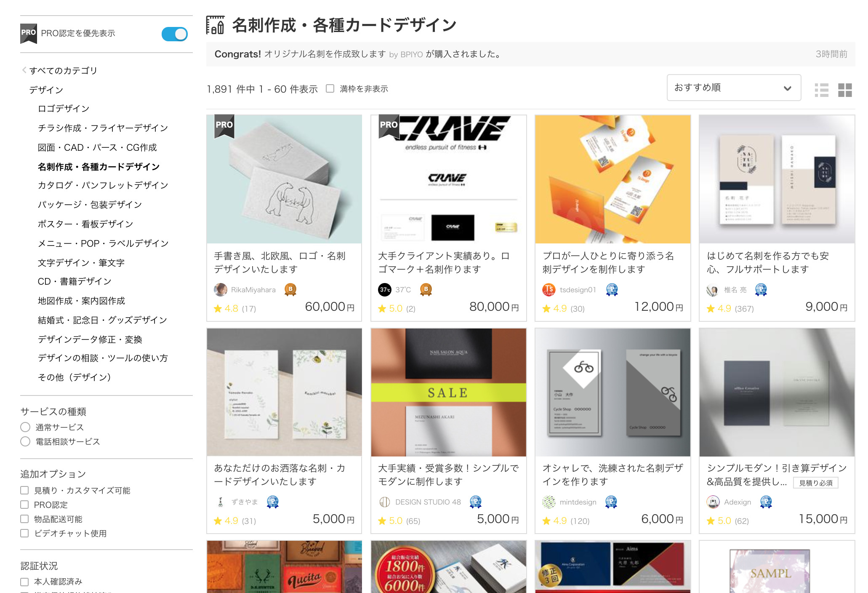Click the blue certification badge next to tsdesign01
Image resolution: width=868 pixels, height=593 pixels.
tap(612, 290)
